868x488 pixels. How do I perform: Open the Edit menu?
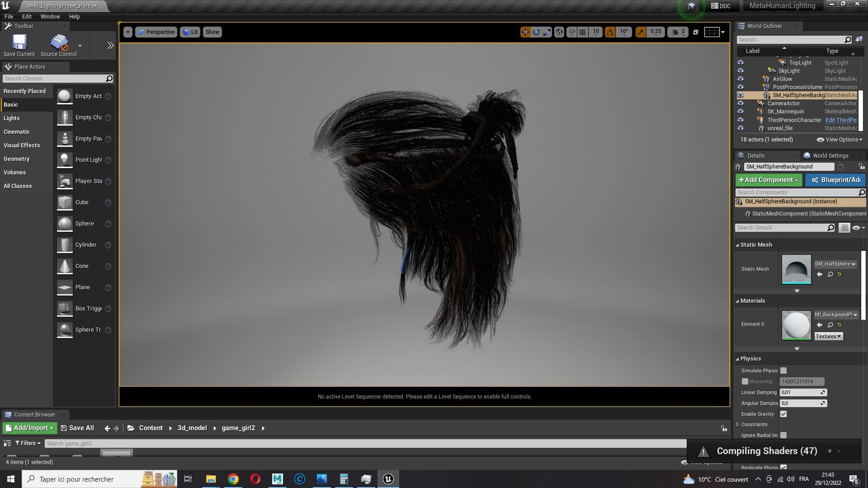(x=27, y=16)
